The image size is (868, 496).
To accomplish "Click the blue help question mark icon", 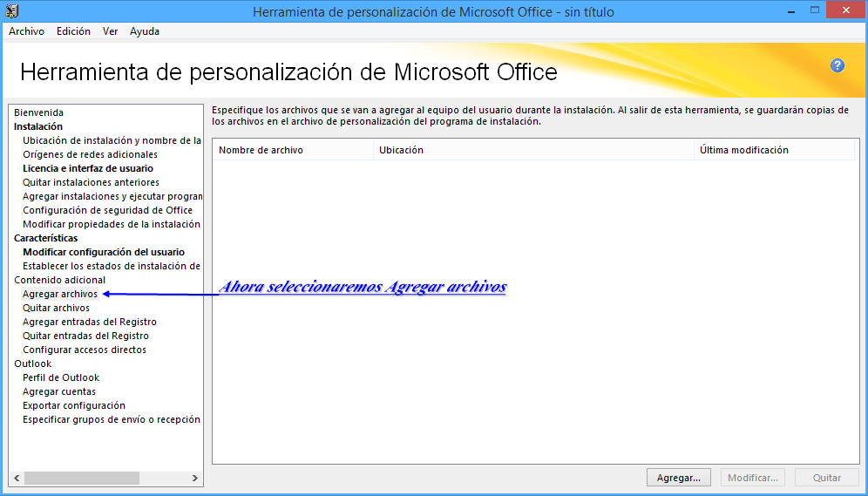I will click(837, 65).
